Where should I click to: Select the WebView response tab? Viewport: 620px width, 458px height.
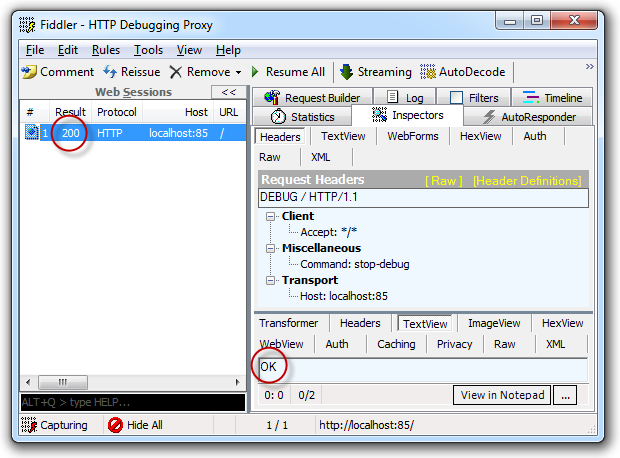(x=282, y=344)
